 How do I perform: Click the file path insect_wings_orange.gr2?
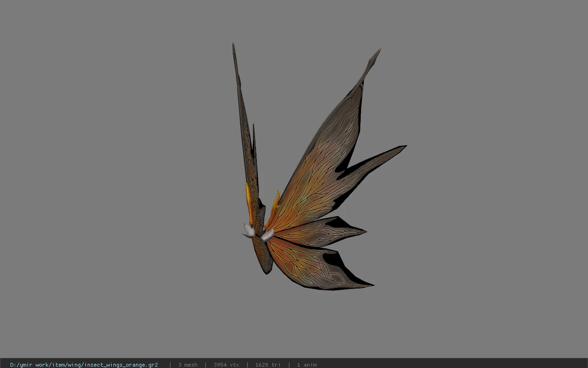click(84, 365)
